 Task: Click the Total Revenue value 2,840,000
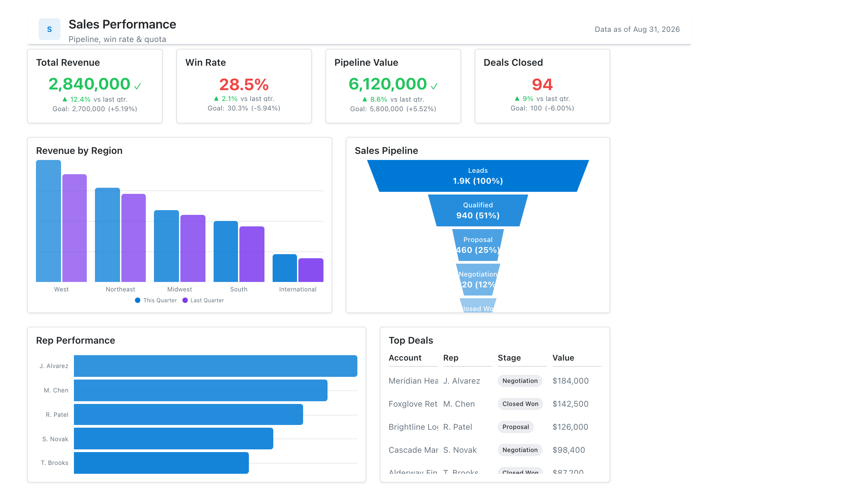(90, 84)
